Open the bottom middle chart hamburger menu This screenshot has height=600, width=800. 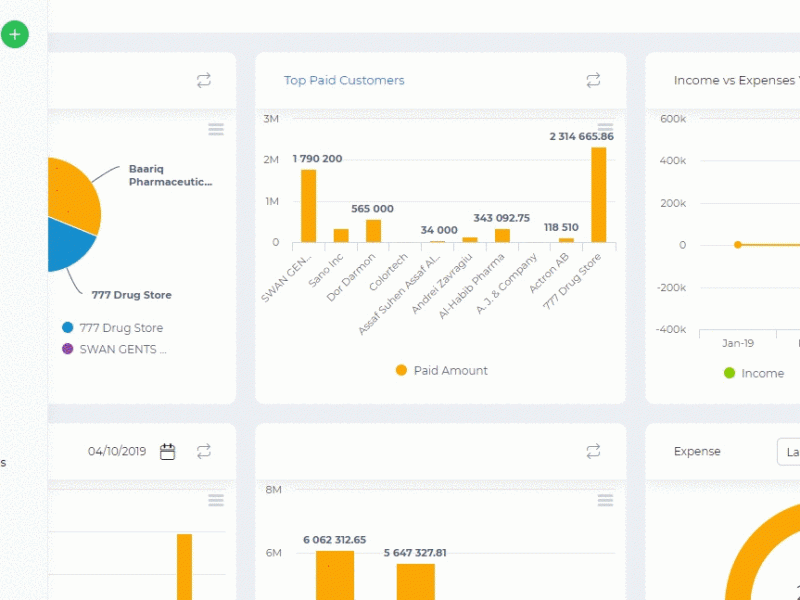[x=605, y=500]
